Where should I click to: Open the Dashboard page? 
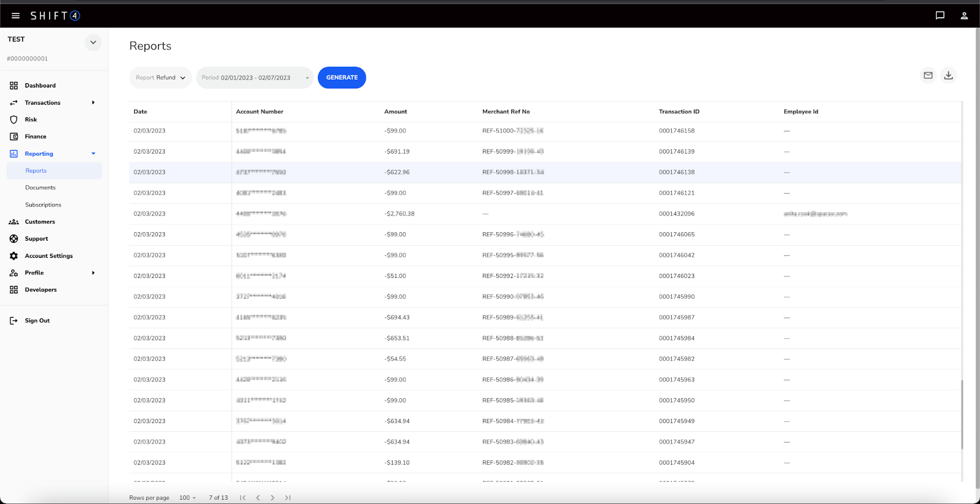click(x=40, y=86)
